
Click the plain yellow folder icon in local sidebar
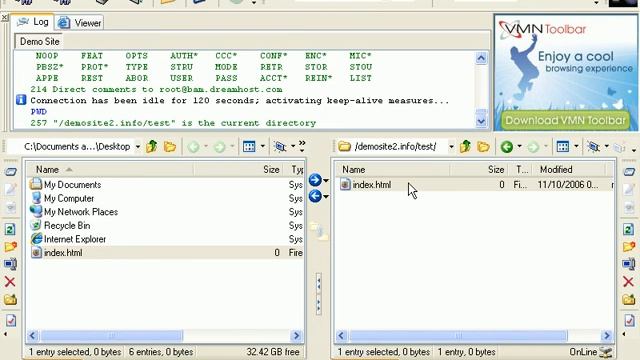pos(10,300)
